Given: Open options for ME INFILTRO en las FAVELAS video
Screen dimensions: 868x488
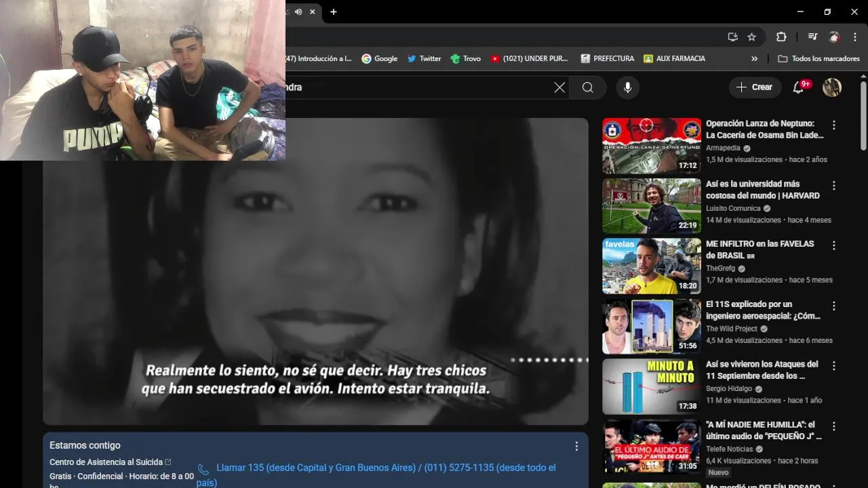Looking at the screenshot, I should [834, 245].
